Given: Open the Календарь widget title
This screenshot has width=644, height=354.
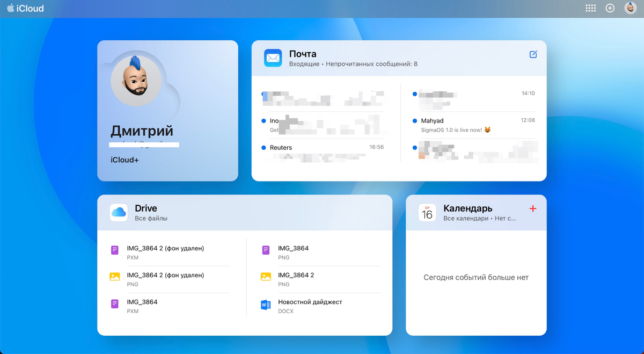Looking at the screenshot, I should pos(468,208).
